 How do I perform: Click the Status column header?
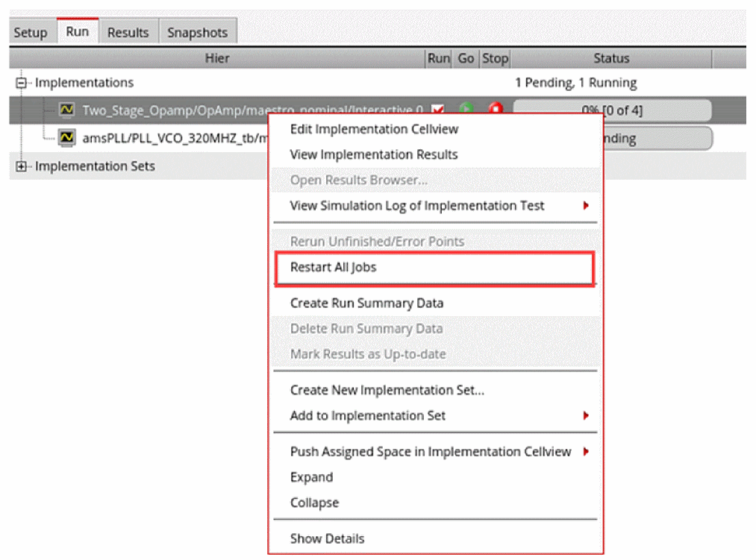click(611, 58)
